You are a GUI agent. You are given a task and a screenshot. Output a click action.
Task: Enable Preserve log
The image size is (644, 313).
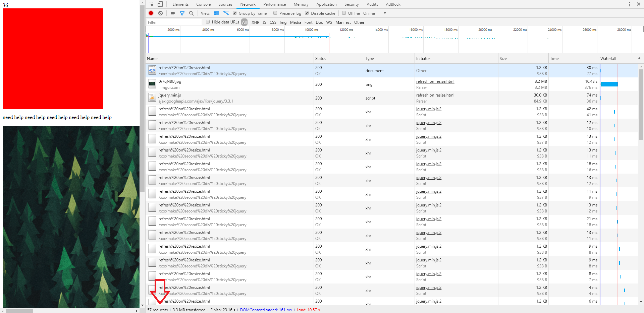(x=275, y=13)
